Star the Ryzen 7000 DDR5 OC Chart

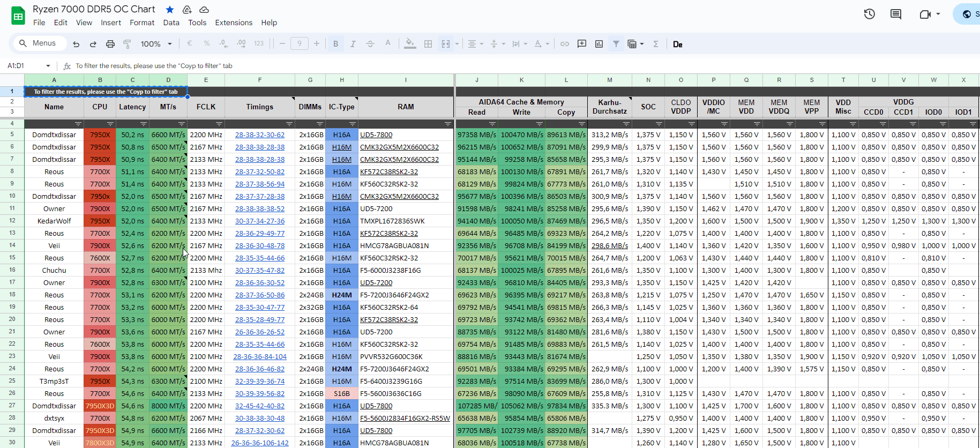[x=170, y=10]
